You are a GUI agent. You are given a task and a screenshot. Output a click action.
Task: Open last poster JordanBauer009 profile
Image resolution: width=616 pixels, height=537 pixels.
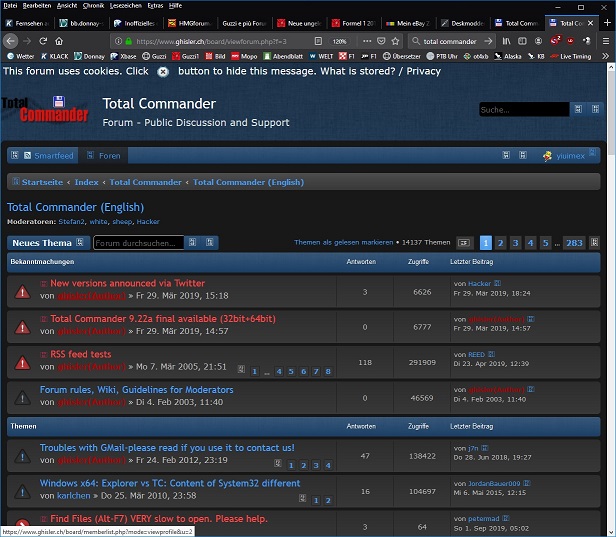(494, 483)
